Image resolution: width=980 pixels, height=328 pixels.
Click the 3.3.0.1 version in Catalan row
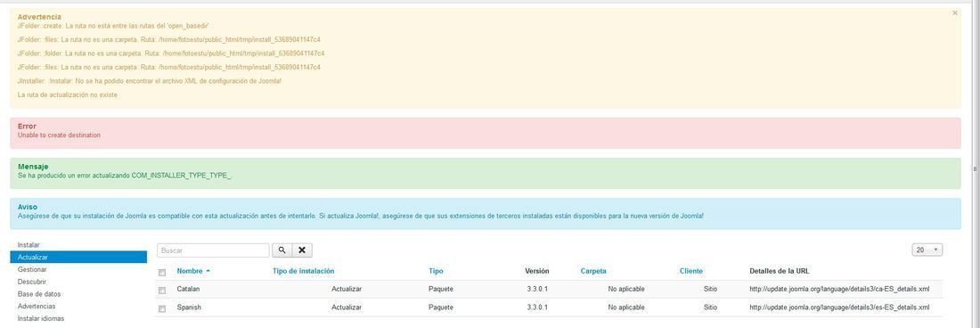coord(537,290)
